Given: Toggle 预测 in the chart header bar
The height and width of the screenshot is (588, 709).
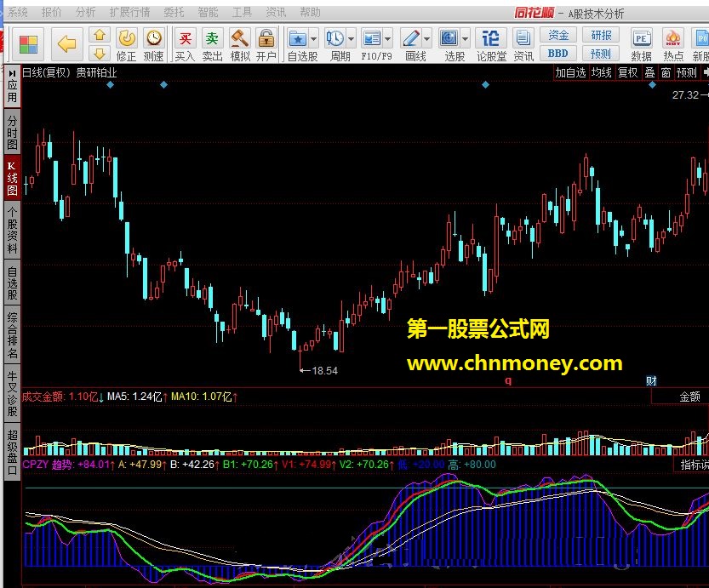Looking at the screenshot, I should pos(686,72).
